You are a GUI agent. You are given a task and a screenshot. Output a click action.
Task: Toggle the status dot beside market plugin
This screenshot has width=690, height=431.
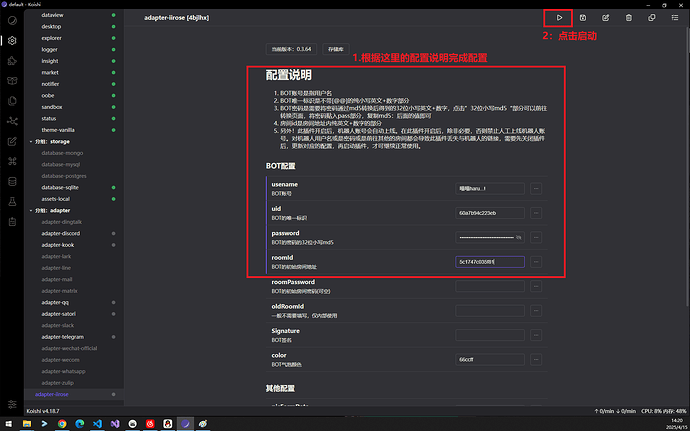tap(114, 73)
